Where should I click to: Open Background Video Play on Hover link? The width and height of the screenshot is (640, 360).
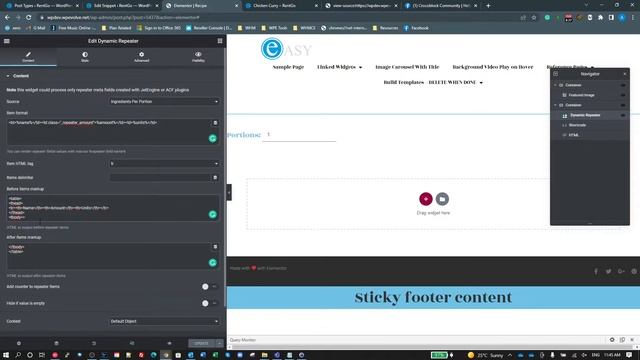[493, 67]
